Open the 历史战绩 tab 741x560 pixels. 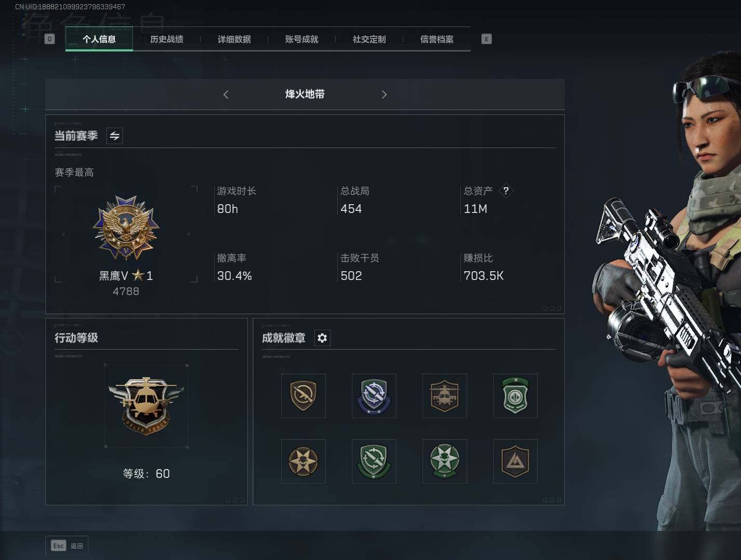167,39
